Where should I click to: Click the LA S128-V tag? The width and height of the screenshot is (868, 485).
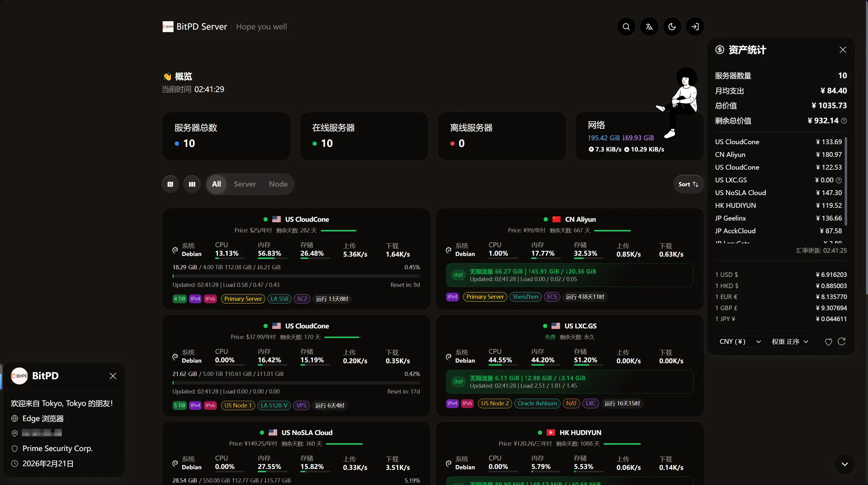click(x=274, y=405)
